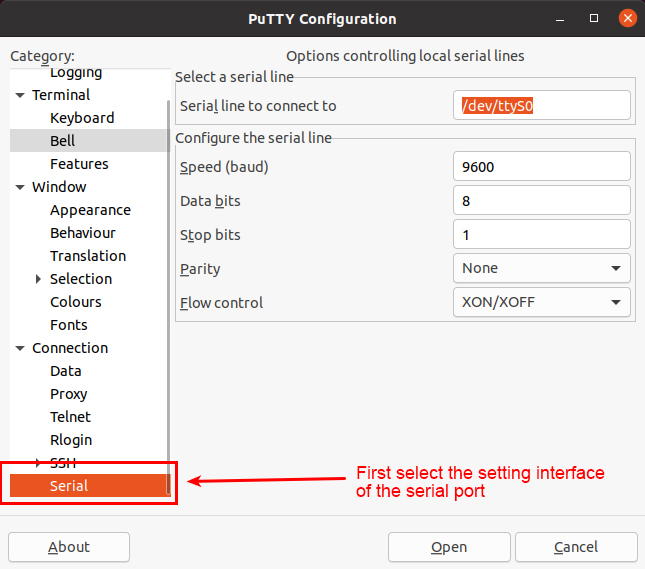Expand the Selection subcategory arrow

pos(38,279)
